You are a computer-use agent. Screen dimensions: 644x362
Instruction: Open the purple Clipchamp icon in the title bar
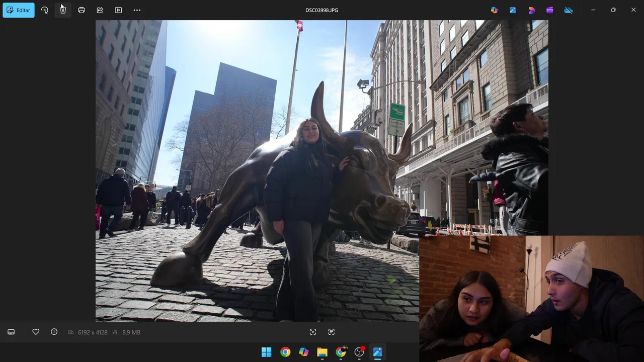click(550, 10)
